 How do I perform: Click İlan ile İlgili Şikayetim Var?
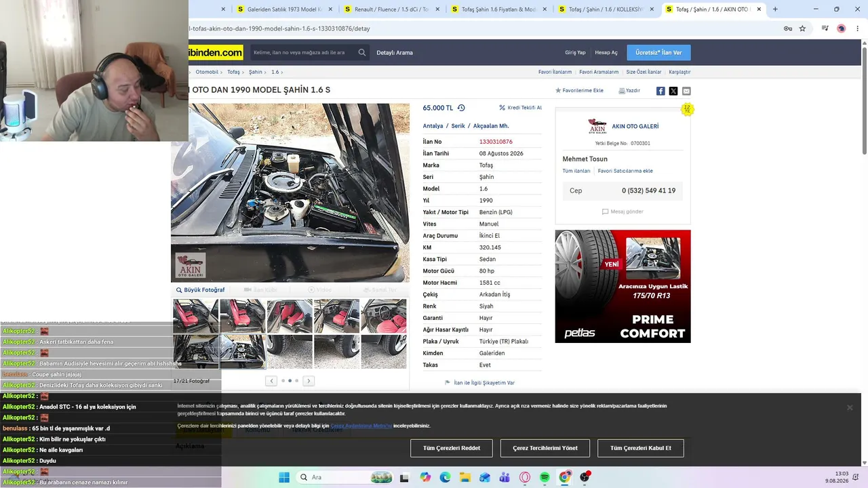479,383
